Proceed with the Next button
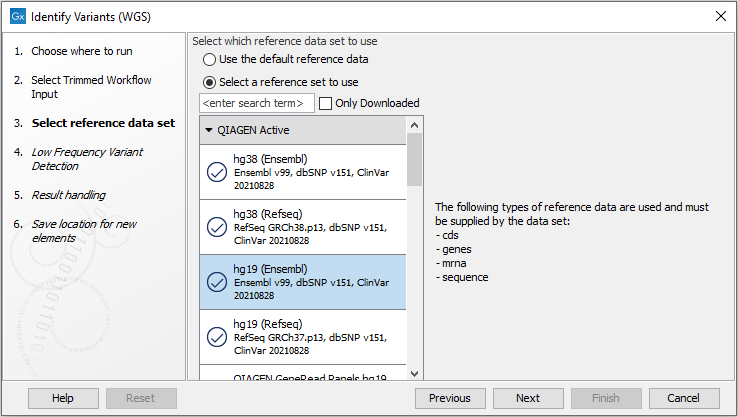The height and width of the screenshot is (417, 738). (528, 398)
